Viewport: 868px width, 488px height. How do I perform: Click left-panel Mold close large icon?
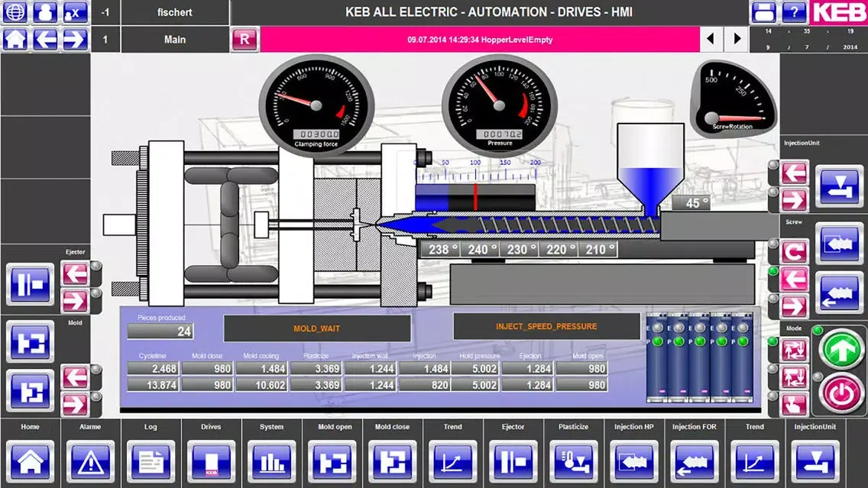point(30,391)
